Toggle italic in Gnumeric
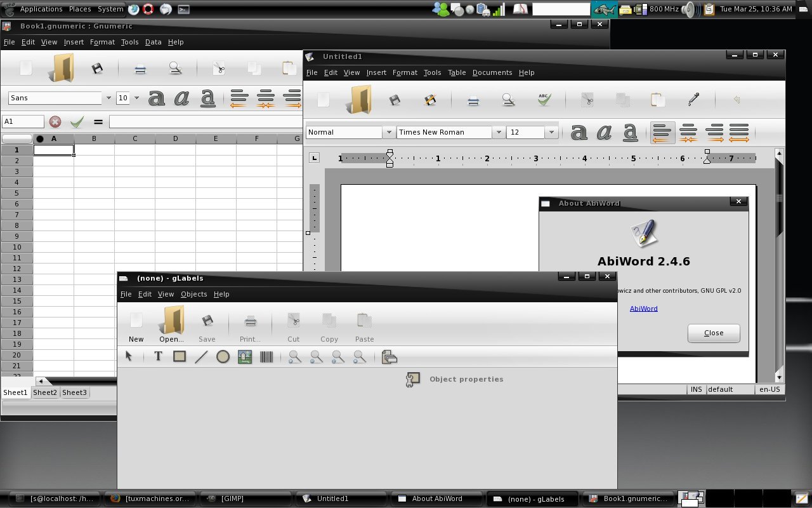 coord(182,98)
